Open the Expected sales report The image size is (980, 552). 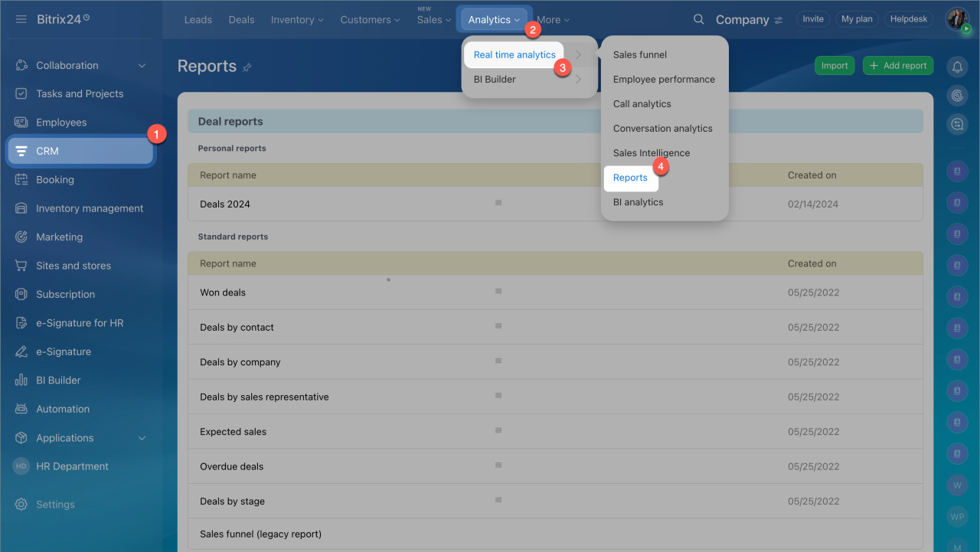pos(233,432)
